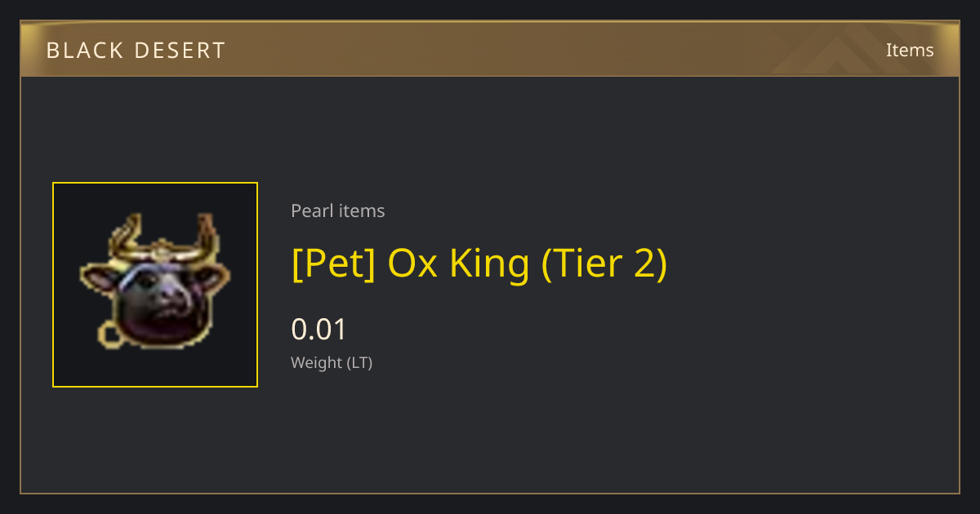Go to BLACK DESERT home title
Screen dimensions: 980x514
[x=136, y=51]
